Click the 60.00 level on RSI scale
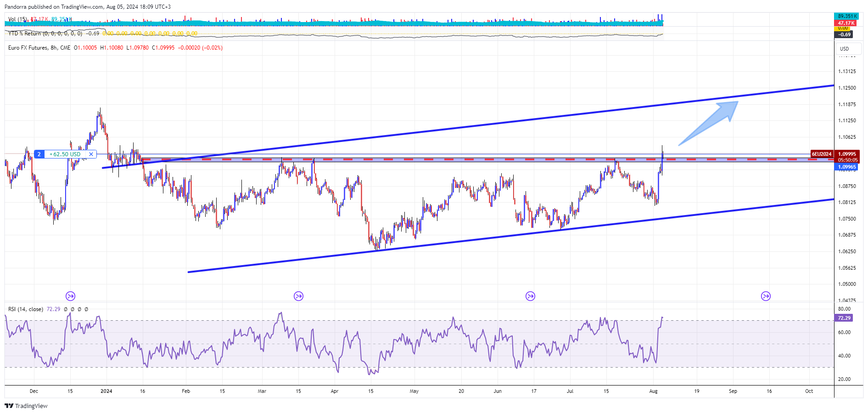Viewport: 868px width, 414px height. pyautogui.click(x=844, y=332)
